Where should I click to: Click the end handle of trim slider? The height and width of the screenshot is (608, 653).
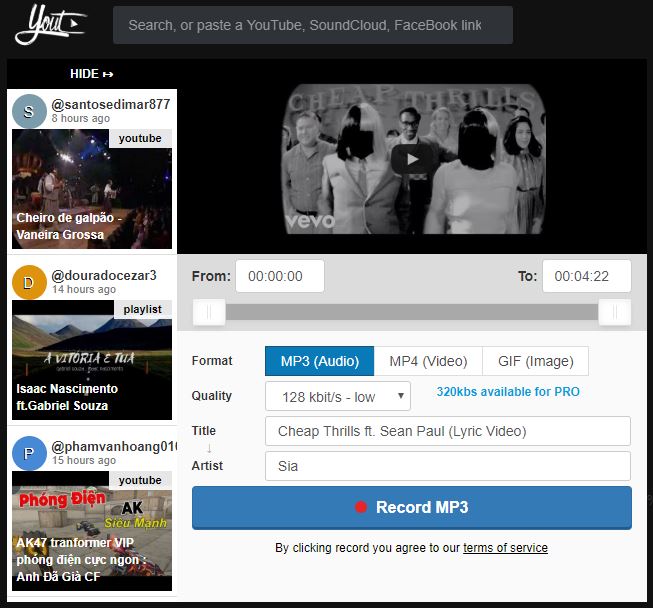tap(615, 312)
